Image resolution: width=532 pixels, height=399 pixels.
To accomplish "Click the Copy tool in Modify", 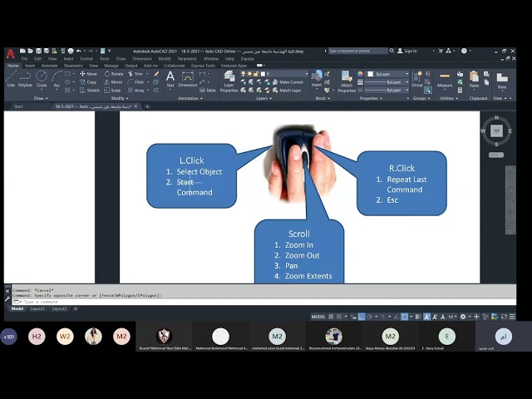I will [88, 82].
